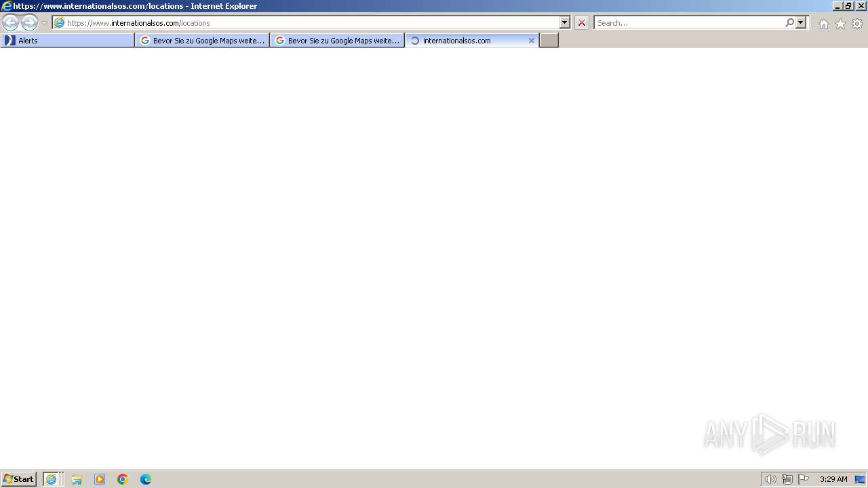Launch Microsoft Edge from the taskbar
Screen dimensions: 868x488
tap(146, 479)
